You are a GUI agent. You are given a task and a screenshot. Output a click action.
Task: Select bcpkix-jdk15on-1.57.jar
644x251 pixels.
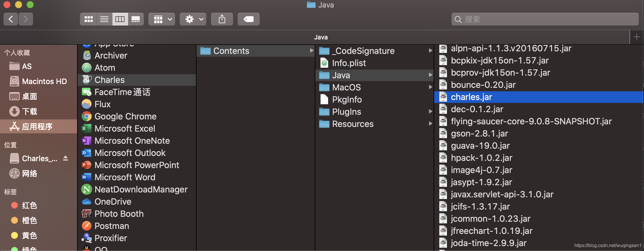539,61
